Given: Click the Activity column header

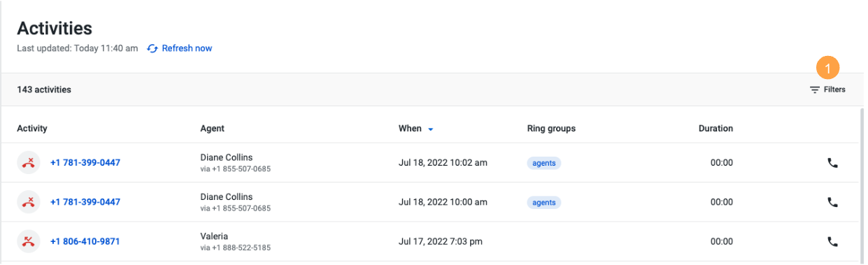Looking at the screenshot, I should (x=32, y=129).
